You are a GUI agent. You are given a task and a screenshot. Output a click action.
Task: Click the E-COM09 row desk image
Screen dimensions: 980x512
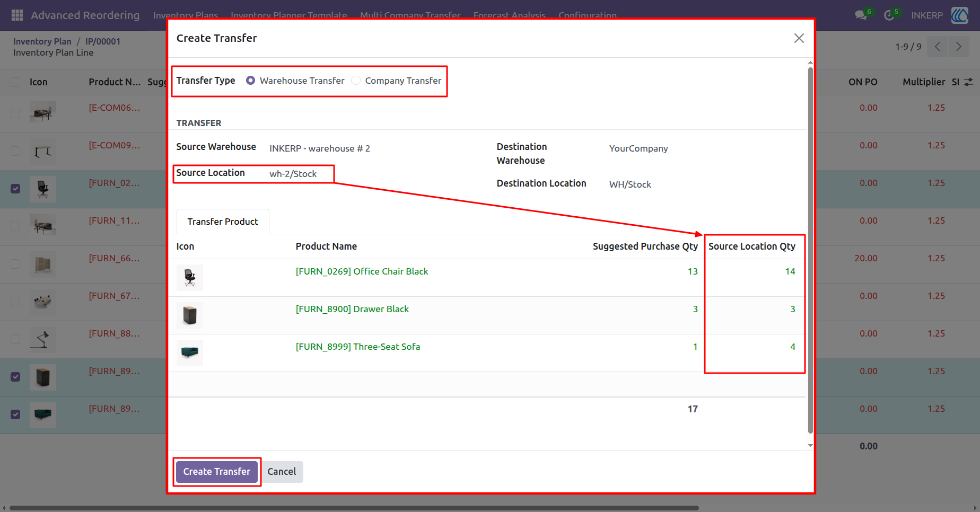(43, 151)
